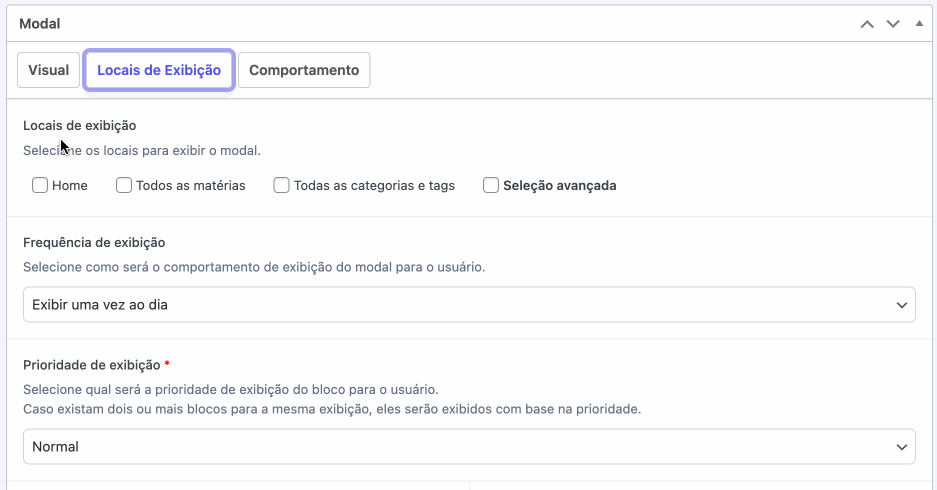This screenshot has height=490, width=937.
Task: Click the 'Selecione como será o comportamento' help text
Action: (254, 267)
